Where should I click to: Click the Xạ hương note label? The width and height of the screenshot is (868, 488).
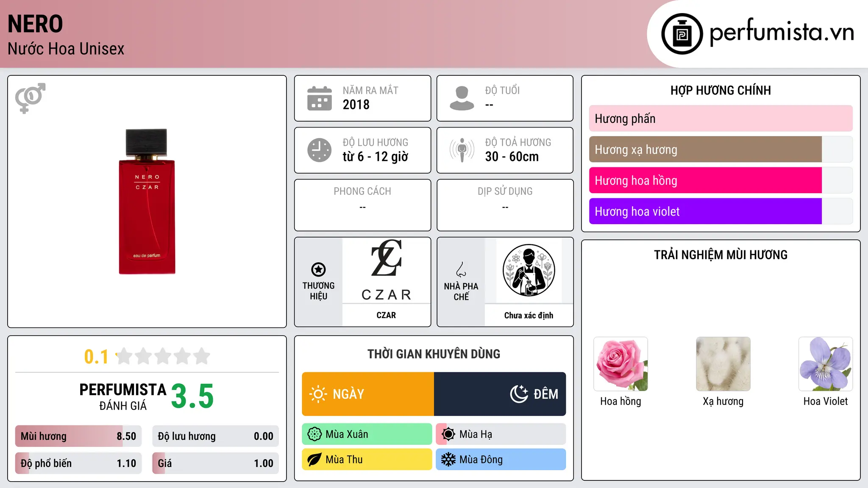coord(723,401)
